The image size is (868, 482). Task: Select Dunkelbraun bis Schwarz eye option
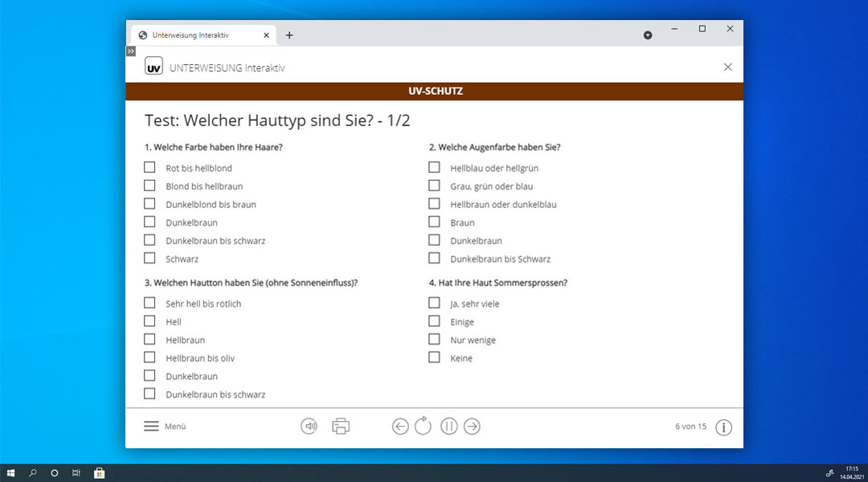(434, 258)
